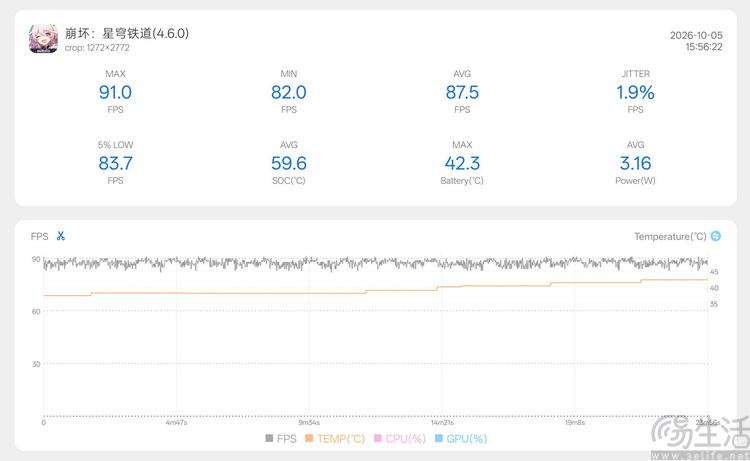Click the FPS chart title
750x461 pixels.
[x=39, y=236]
